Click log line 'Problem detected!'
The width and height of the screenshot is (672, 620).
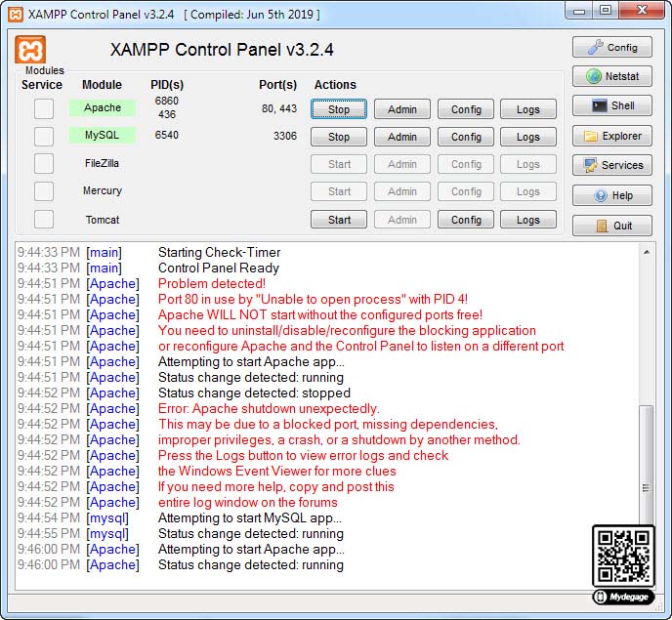212,284
